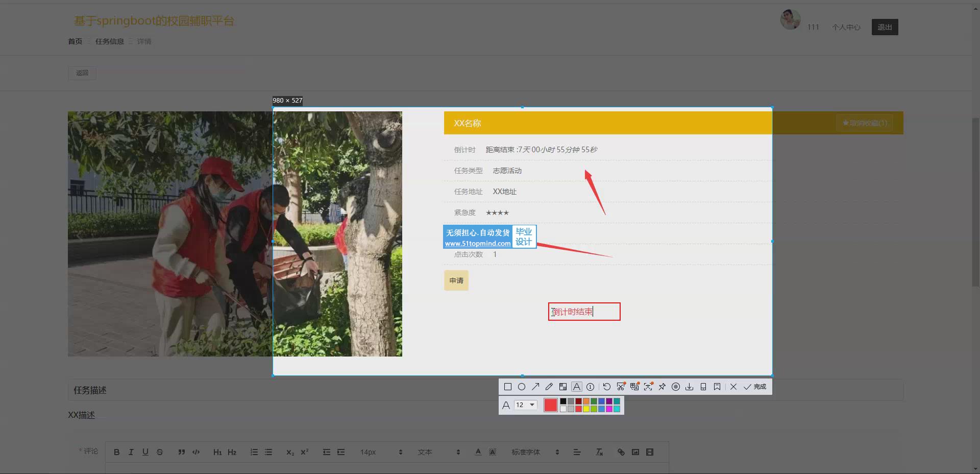980x474 pixels.
Task: Select the numbered step marker tool
Action: (590, 387)
